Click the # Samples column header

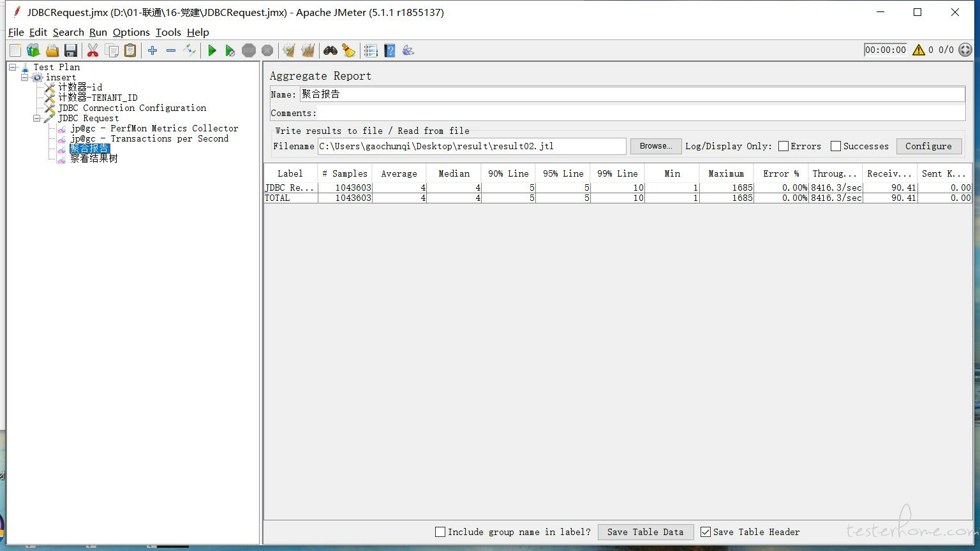(345, 173)
